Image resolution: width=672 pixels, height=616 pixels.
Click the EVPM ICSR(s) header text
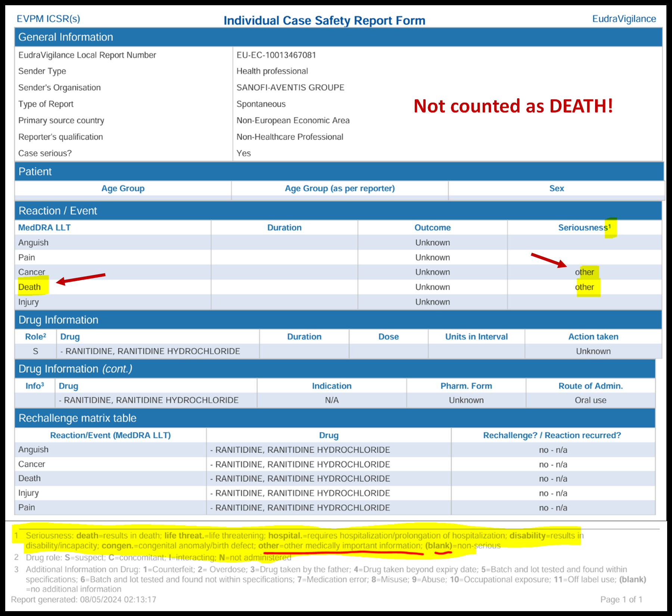[x=48, y=19]
